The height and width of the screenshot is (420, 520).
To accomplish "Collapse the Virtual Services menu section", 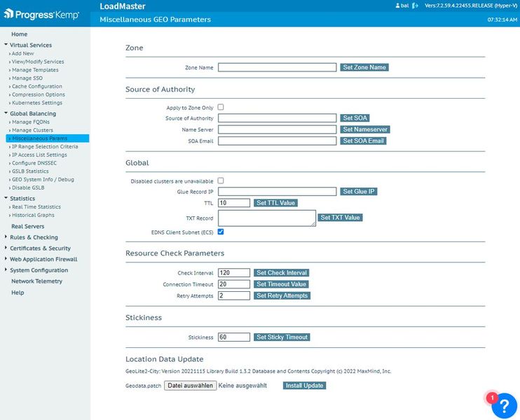I will pos(31,45).
